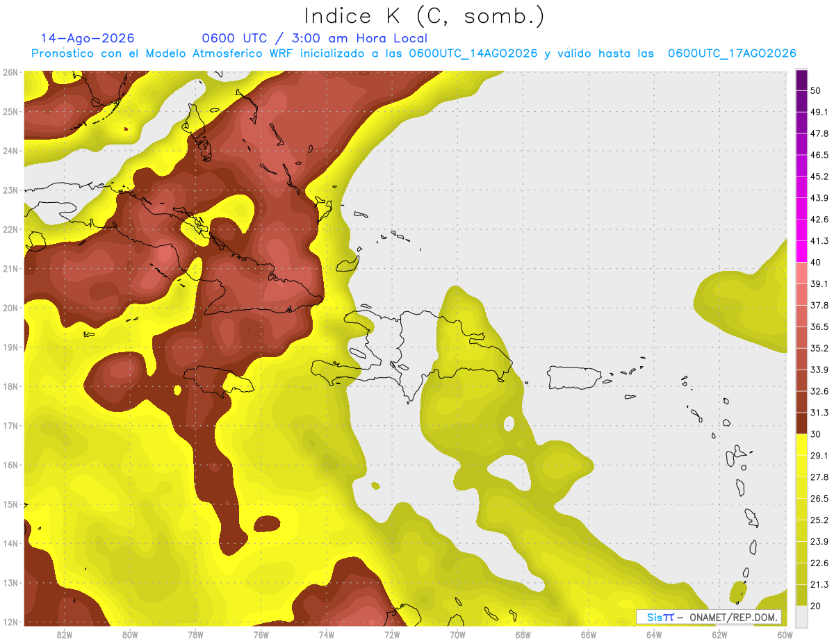Viewport: 834px width, 644px height.
Task: Click the colorbar value "27.8"
Action: [819, 477]
